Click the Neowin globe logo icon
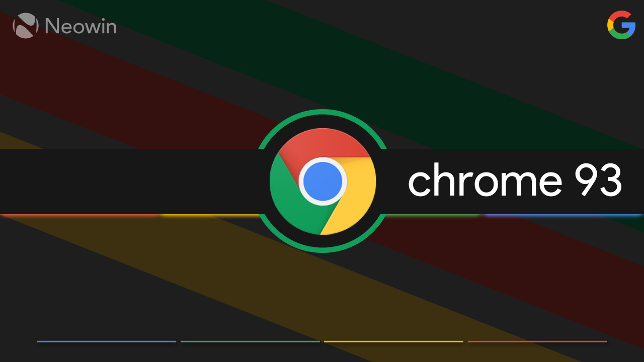The height and width of the screenshot is (362, 644). click(26, 26)
